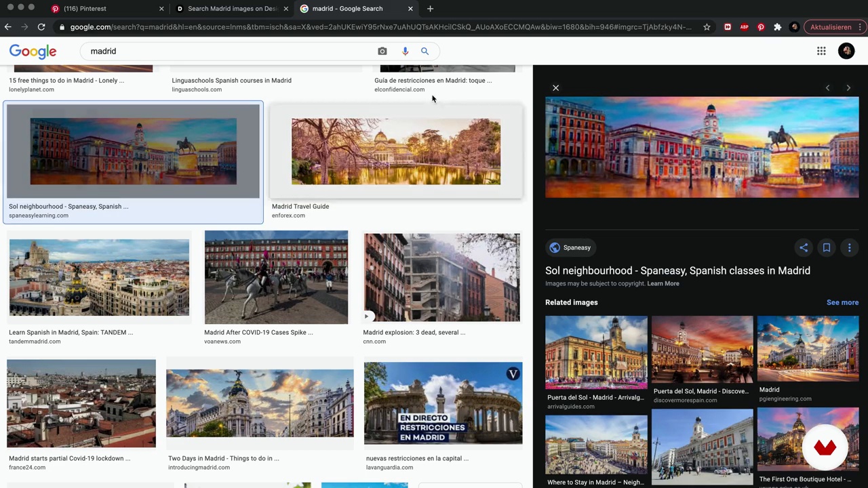Open the Google apps grid
The image size is (868, 488).
pyautogui.click(x=821, y=51)
